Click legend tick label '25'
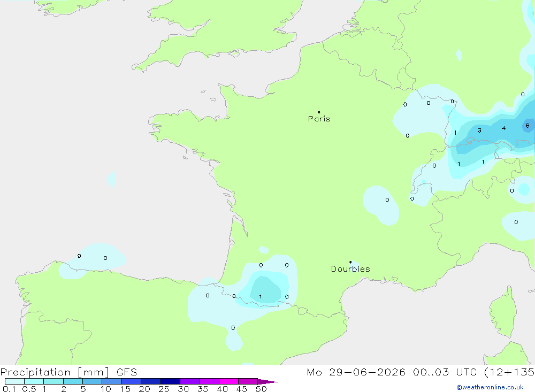 click(x=164, y=389)
